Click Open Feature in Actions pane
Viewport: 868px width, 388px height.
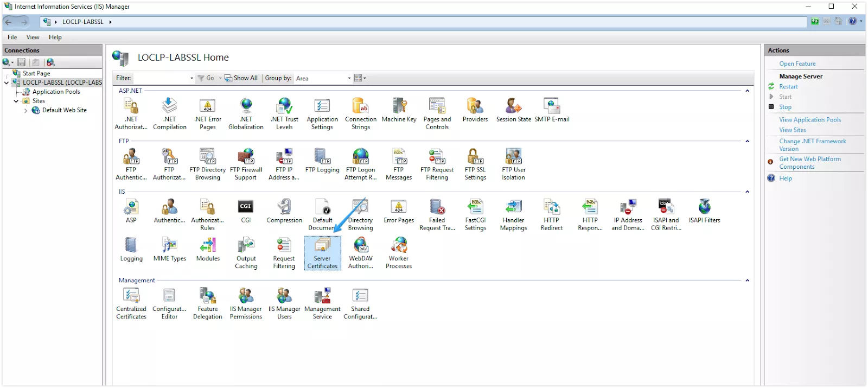coord(797,64)
